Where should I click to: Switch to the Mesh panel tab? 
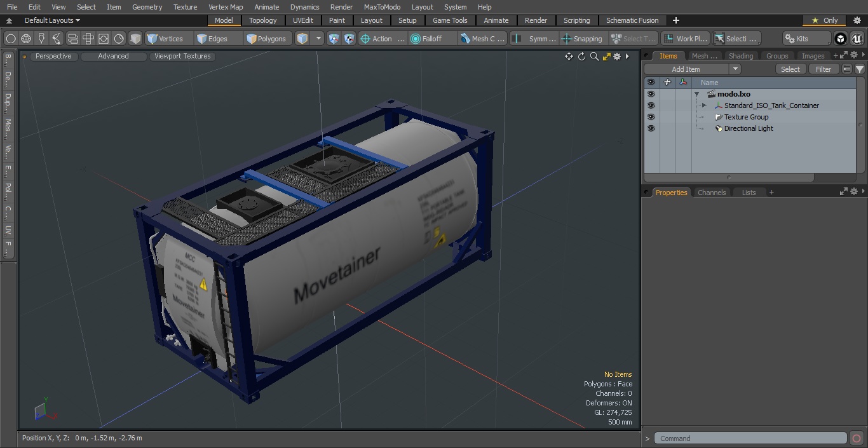click(x=703, y=56)
